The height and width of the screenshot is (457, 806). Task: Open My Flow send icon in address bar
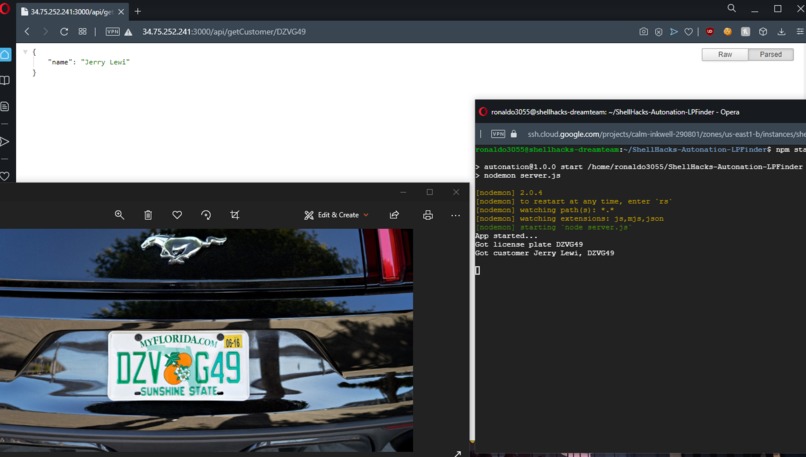pos(673,32)
